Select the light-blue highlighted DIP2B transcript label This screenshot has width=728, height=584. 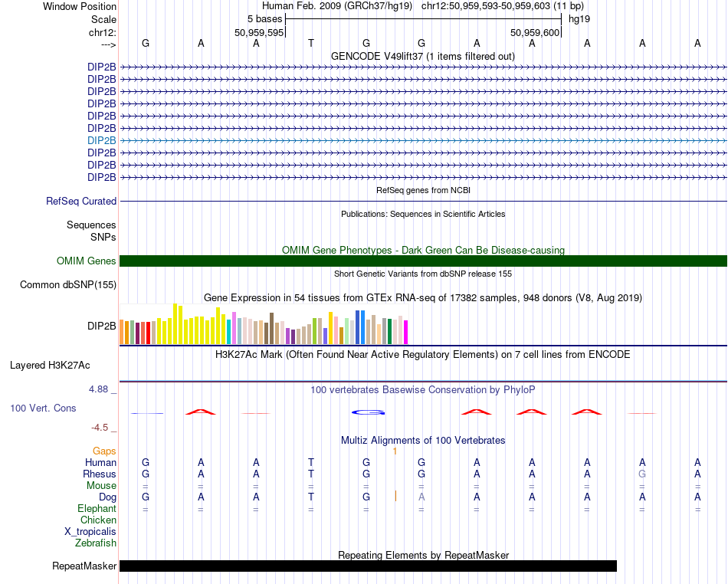click(x=102, y=140)
